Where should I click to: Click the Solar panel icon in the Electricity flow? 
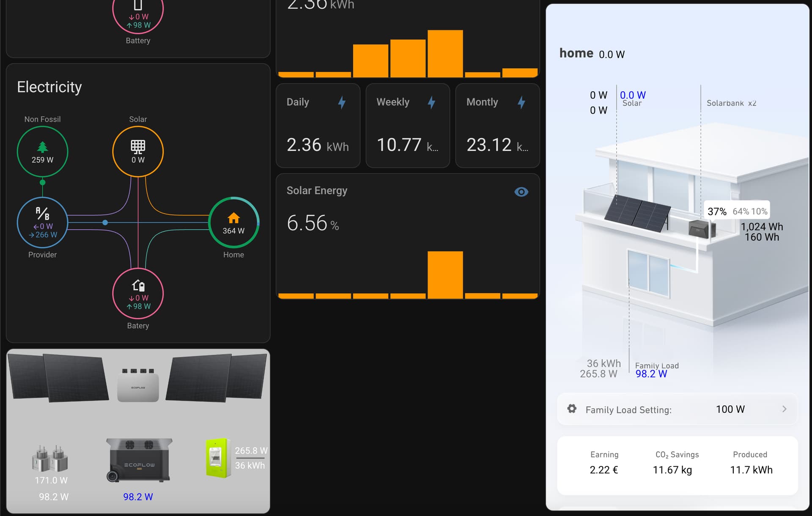(x=138, y=146)
